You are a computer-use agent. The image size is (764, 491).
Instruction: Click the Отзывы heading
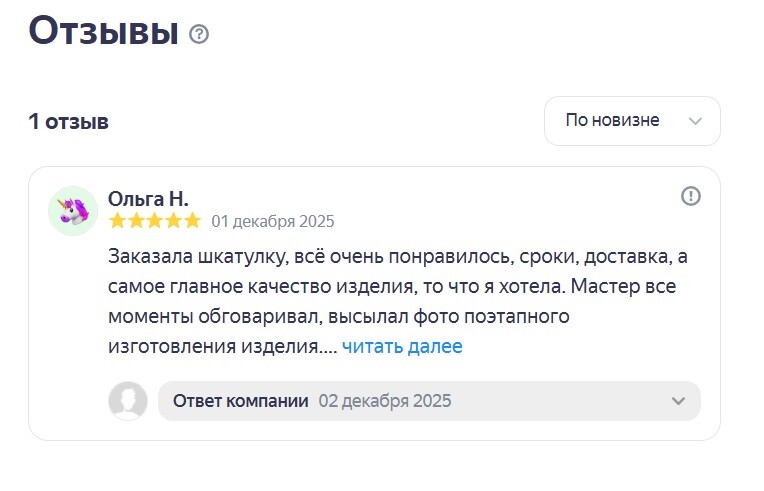103,31
